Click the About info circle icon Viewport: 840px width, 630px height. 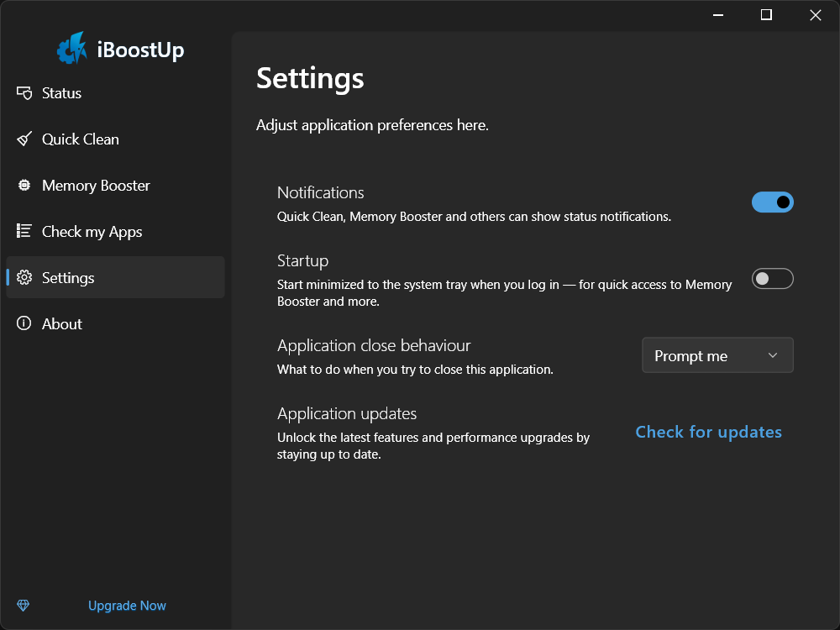[x=24, y=323]
